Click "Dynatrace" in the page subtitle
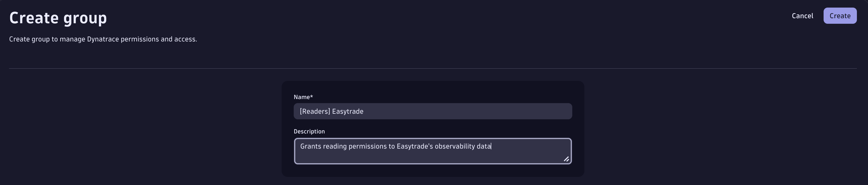 (103, 39)
